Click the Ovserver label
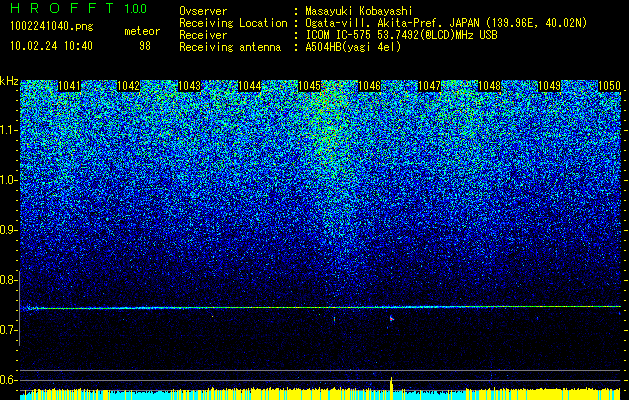This screenshot has width=629, height=400. tap(203, 11)
